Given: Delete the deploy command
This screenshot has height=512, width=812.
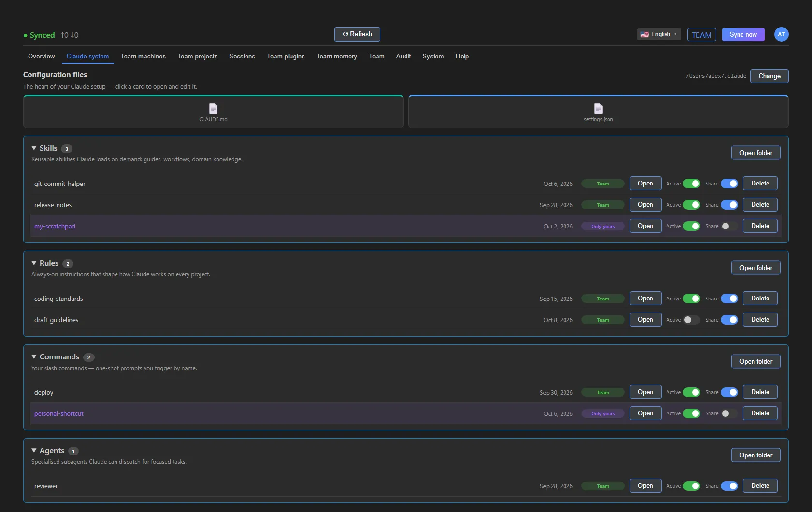Looking at the screenshot, I should (x=760, y=392).
